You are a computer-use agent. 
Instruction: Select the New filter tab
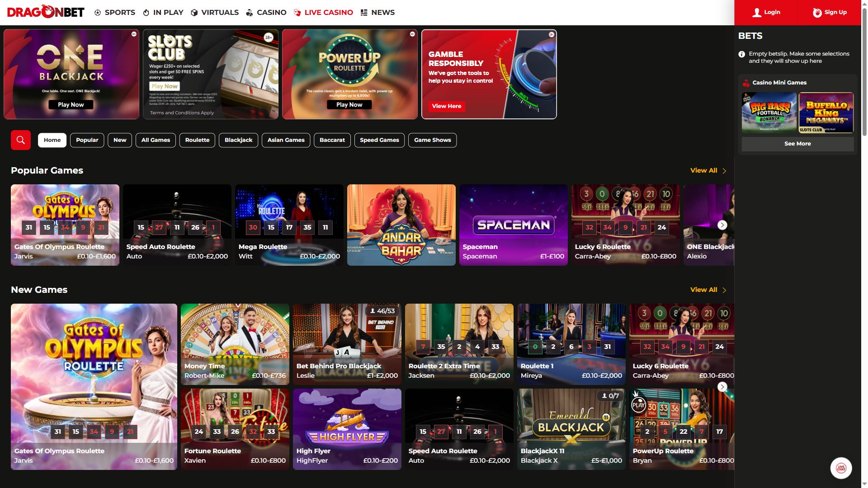[120, 140]
